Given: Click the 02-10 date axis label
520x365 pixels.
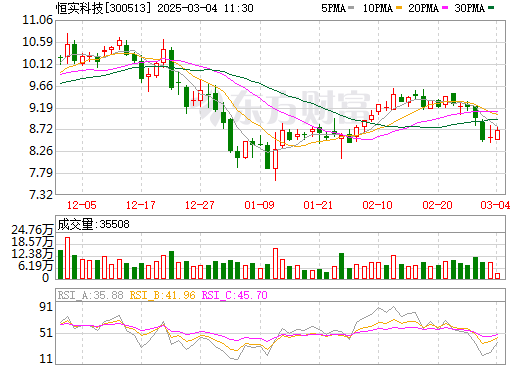Looking at the screenshot, I should [x=378, y=205].
